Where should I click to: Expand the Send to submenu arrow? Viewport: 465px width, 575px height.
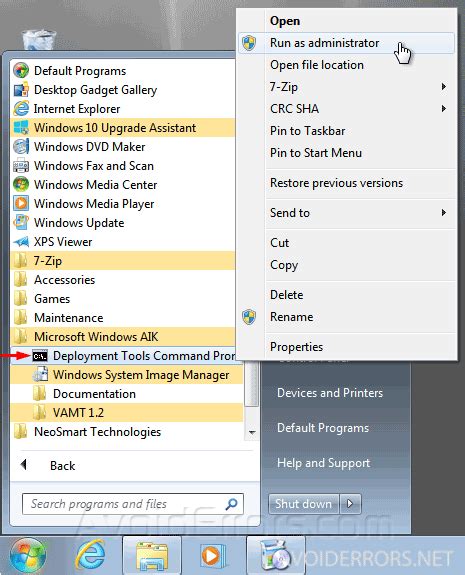pos(444,213)
